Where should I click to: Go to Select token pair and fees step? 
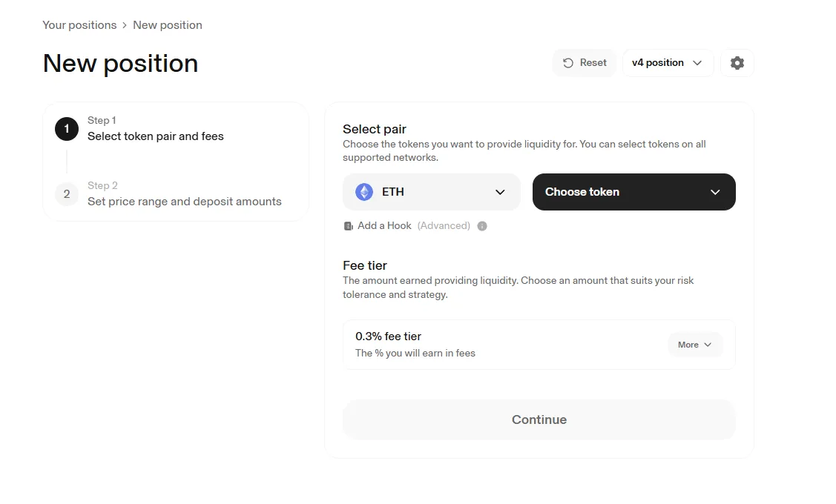(x=156, y=136)
